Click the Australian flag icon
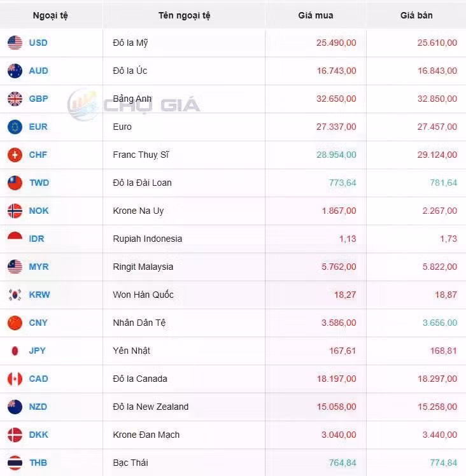This screenshot has height=476, width=466. (15, 71)
